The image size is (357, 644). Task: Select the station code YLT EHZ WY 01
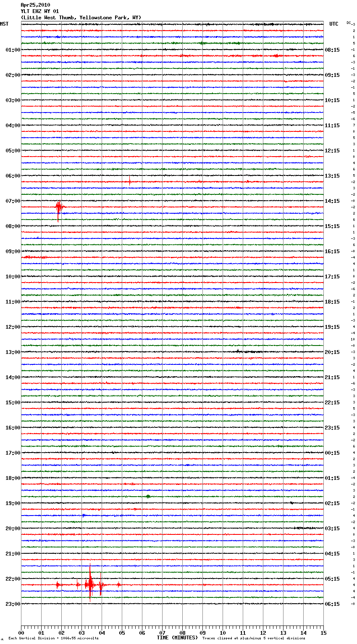click(x=40, y=11)
